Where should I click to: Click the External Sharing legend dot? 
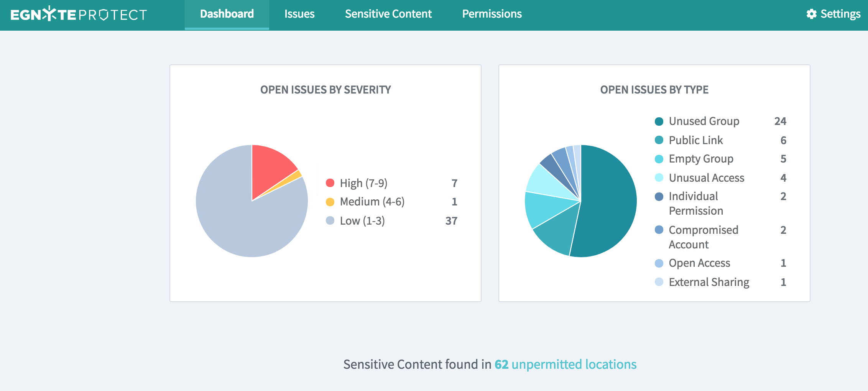click(x=659, y=282)
